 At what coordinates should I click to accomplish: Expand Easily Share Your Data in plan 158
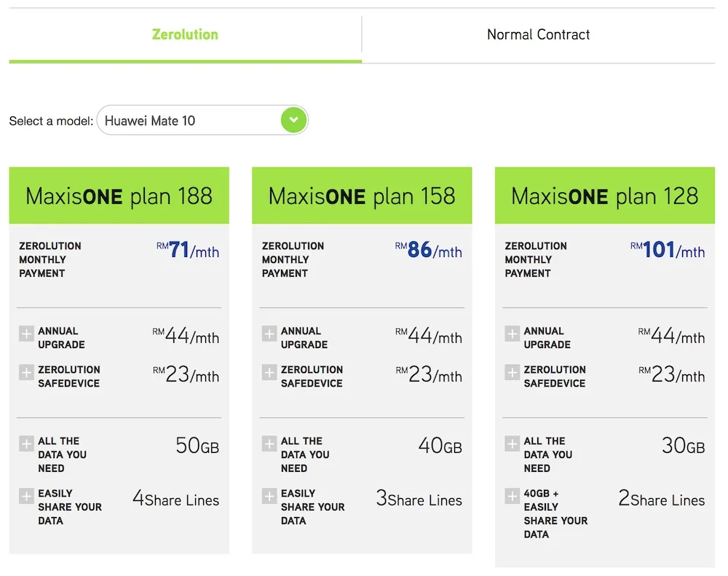click(x=269, y=496)
